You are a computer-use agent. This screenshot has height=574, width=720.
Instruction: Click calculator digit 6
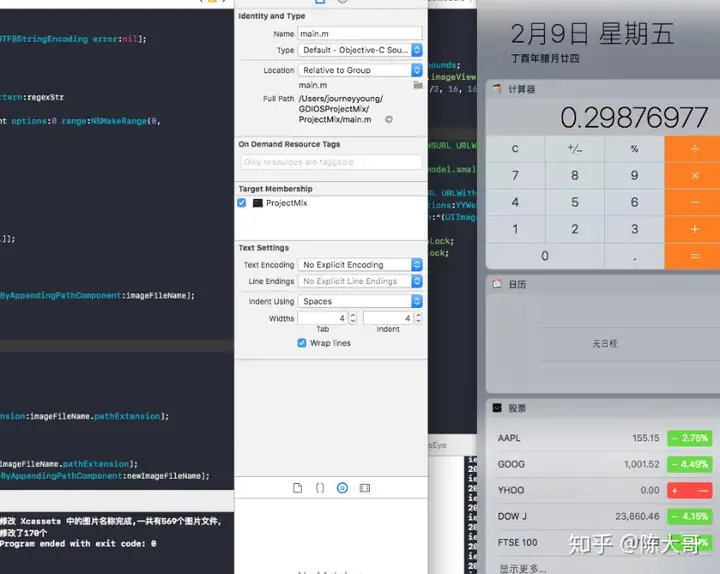point(635,203)
